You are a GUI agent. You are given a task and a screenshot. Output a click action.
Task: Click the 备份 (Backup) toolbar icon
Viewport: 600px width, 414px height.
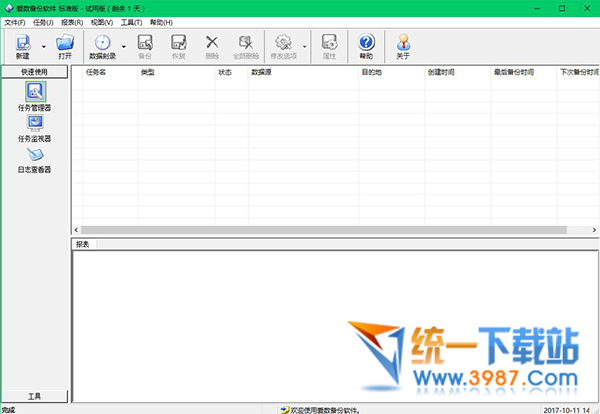pyautogui.click(x=145, y=43)
